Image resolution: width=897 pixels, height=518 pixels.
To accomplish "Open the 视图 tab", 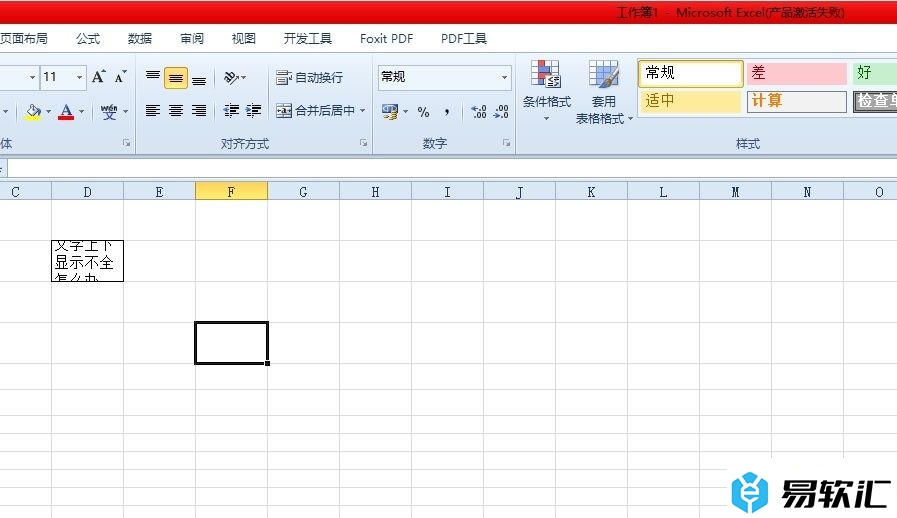I will tap(243, 38).
